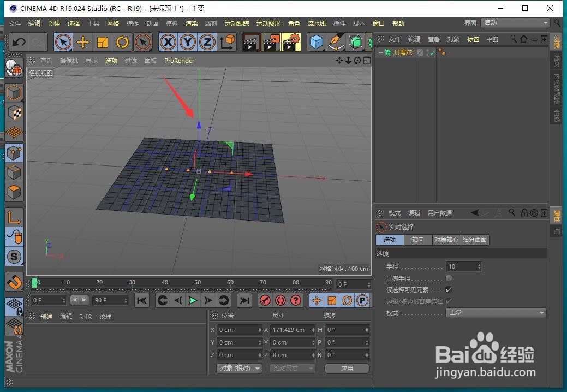Click the 应用 button
Screen dimensions: 567x392
(347, 368)
